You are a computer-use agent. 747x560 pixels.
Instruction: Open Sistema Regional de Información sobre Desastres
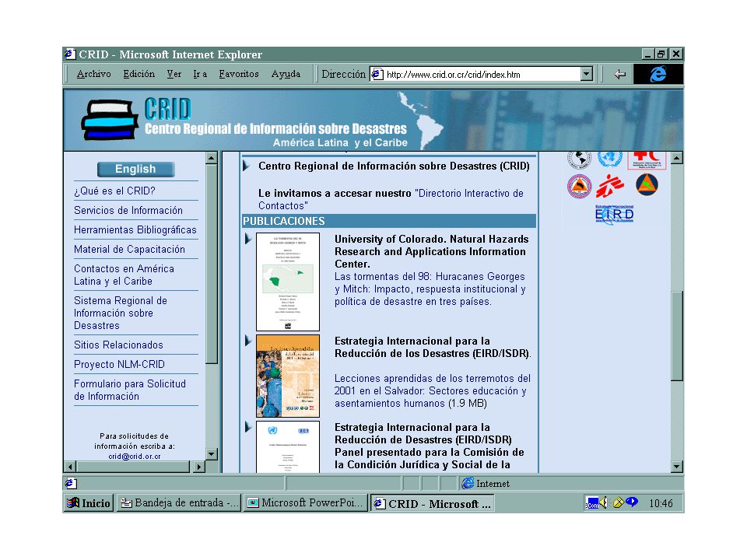click(121, 313)
